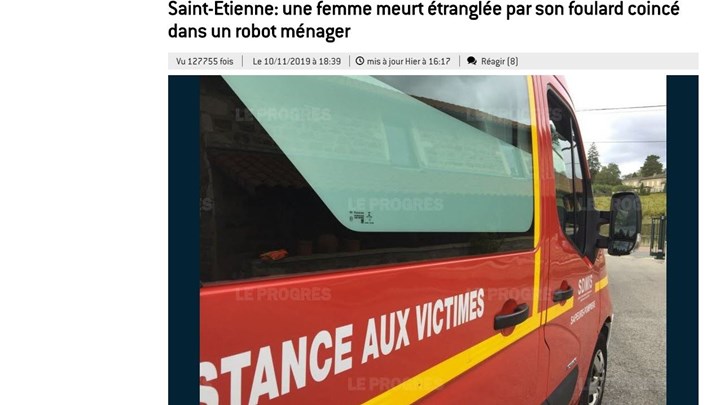
Task: Click the SDMIS logo on the truck door
Action: pyautogui.click(x=585, y=287)
